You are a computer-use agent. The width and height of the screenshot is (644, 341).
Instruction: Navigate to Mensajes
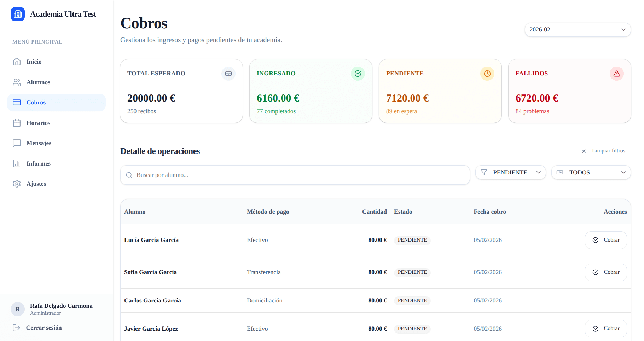(56, 143)
